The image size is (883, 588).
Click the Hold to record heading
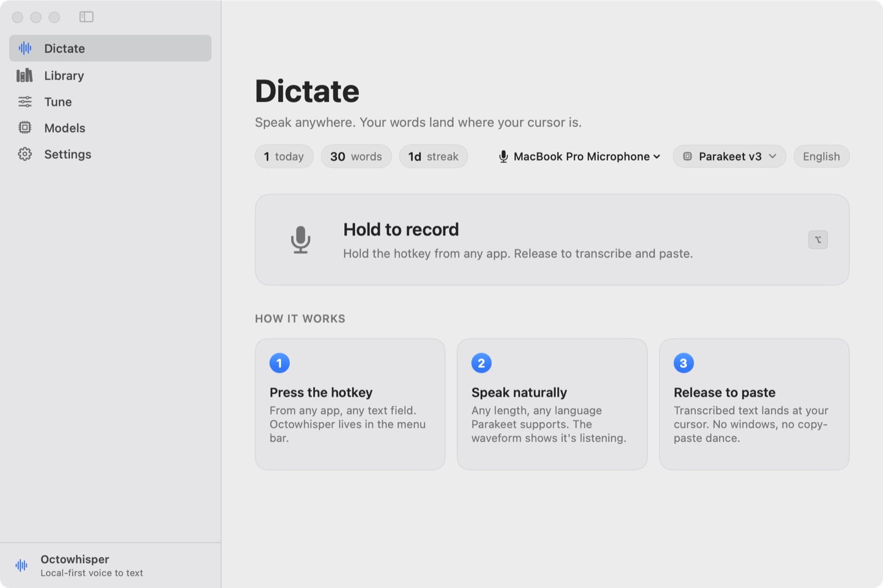pyautogui.click(x=401, y=229)
